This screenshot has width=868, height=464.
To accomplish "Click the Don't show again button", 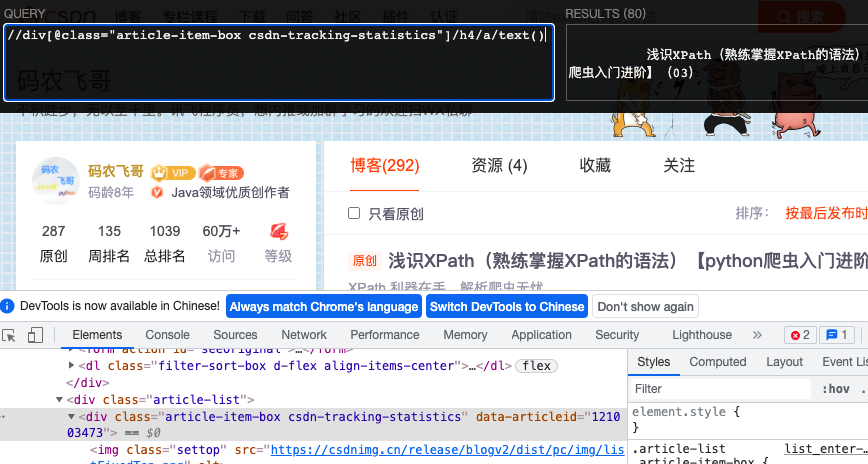I will click(x=645, y=306).
